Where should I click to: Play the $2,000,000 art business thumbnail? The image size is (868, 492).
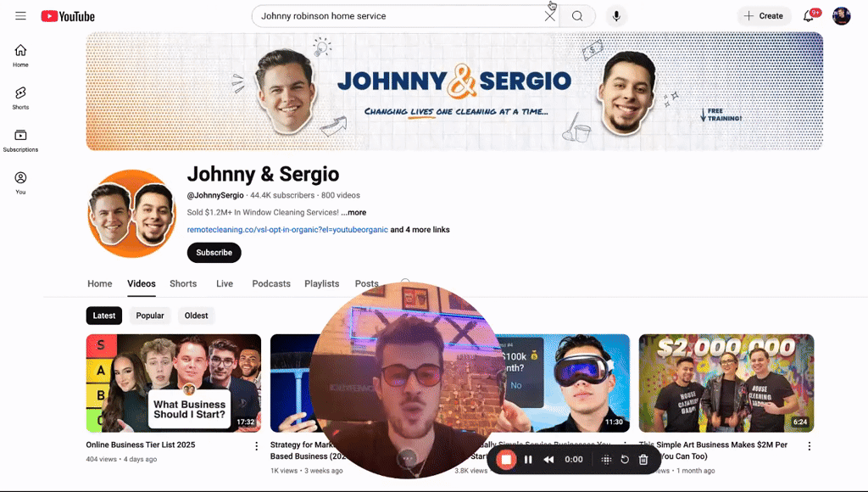[x=726, y=383]
